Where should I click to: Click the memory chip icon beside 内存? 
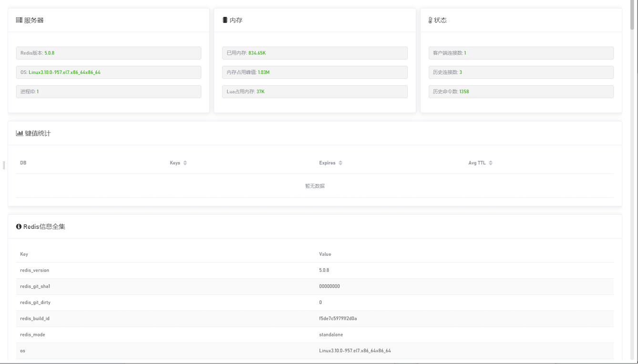click(x=225, y=20)
